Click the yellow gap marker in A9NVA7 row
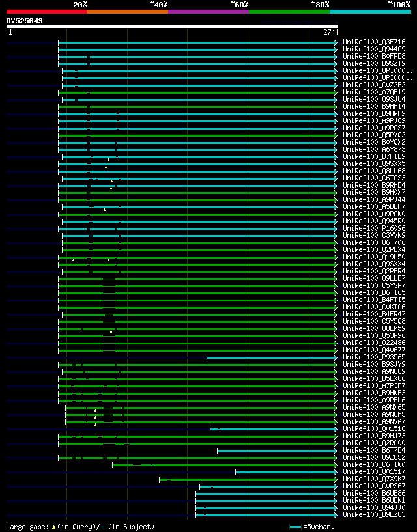The image size is (417, 532). point(95,425)
